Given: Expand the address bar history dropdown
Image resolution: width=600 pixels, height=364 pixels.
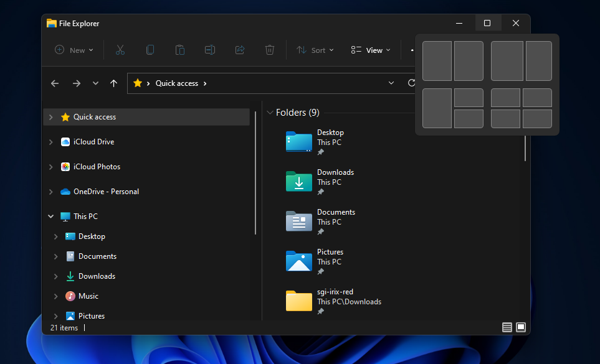Looking at the screenshot, I should click(x=391, y=83).
